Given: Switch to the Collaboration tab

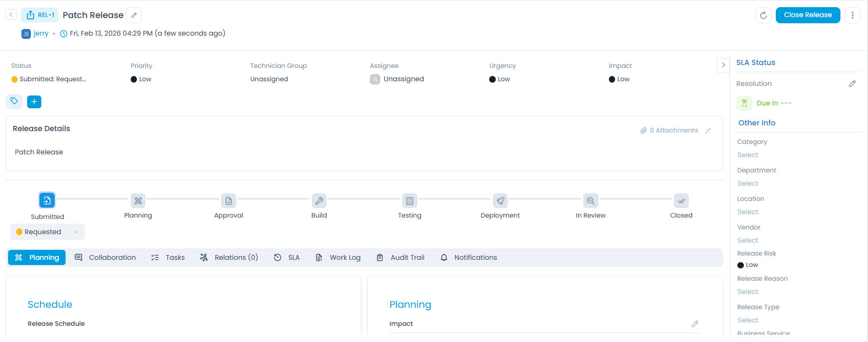Looking at the screenshot, I should (106, 257).
